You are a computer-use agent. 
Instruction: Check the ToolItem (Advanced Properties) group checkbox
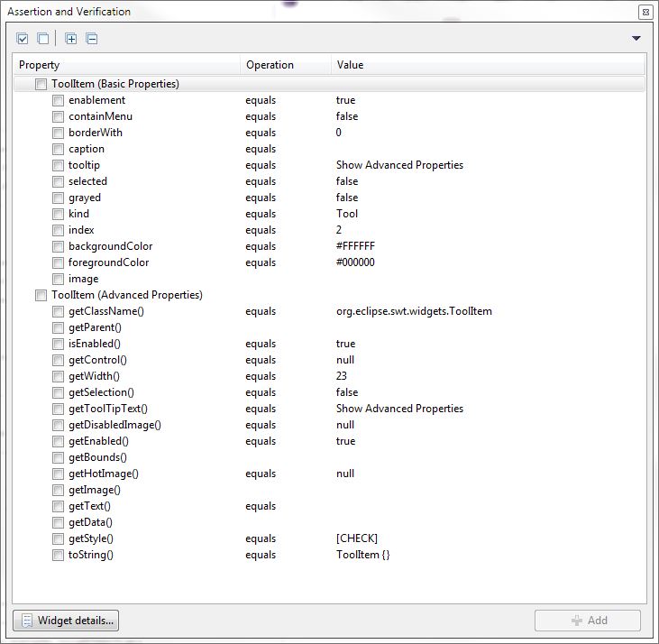pyautogui.click(x=41, y=295)
